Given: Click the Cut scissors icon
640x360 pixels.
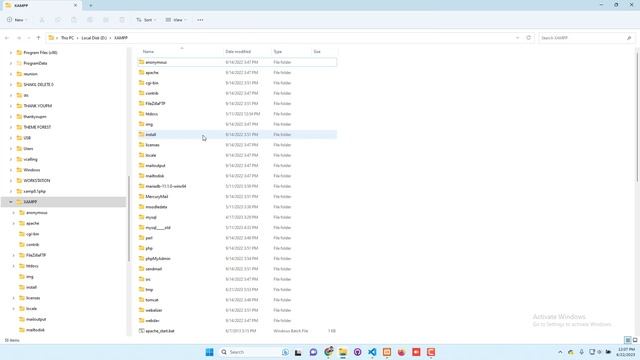Looking at the screenshot, I should (x=42, y=20).
